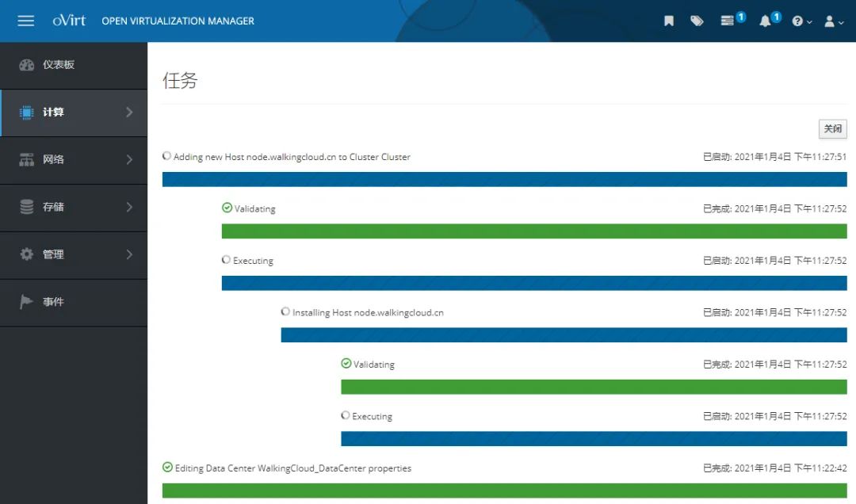Select the 计算 menu item

click(x=74, y=113)
